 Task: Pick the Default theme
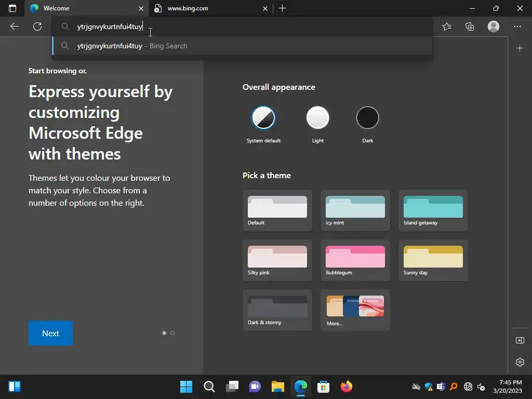point(277,211)
